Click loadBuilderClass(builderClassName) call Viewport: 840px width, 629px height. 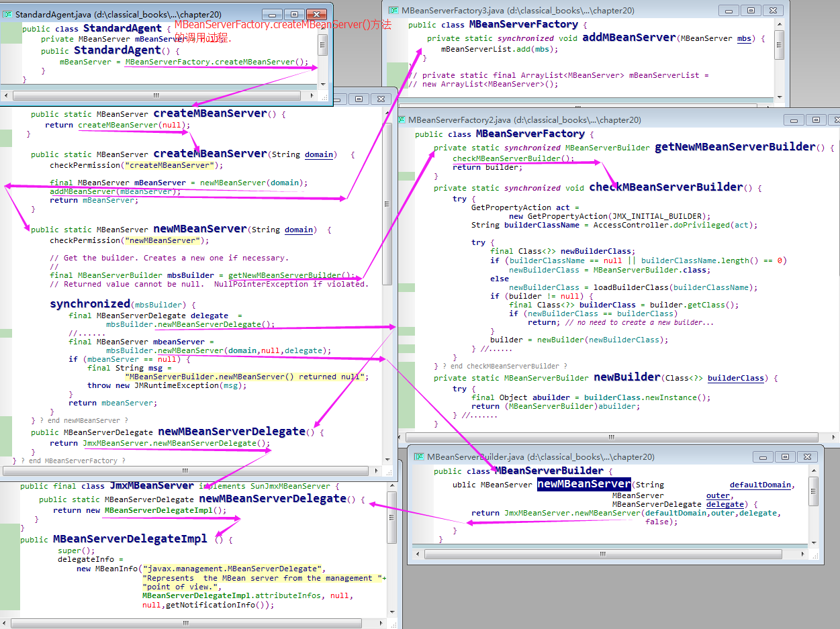point(667,287)
